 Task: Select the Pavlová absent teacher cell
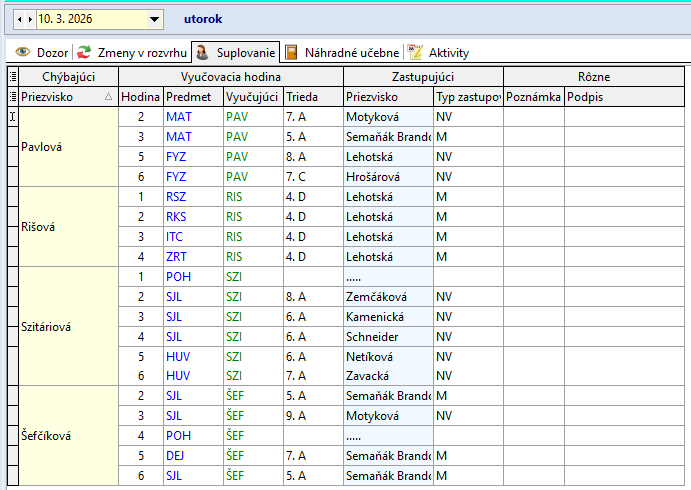point(68,147)
